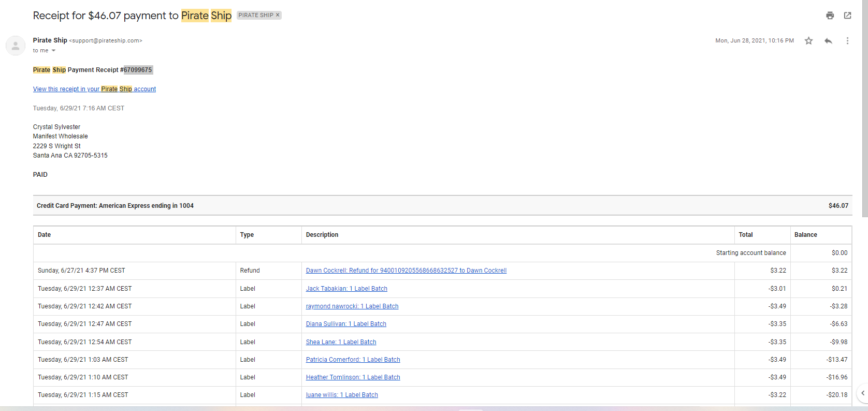Click sender name 'Pirate Ship'

(50, 40)
